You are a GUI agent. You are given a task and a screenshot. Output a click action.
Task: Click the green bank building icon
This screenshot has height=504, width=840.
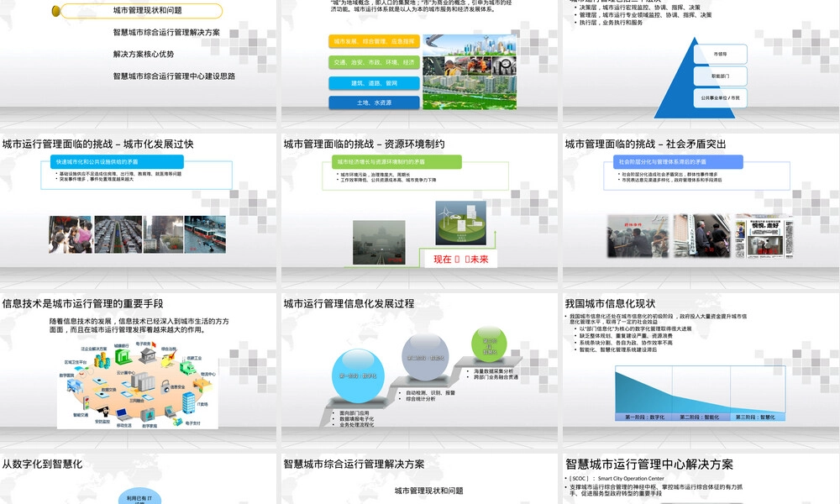point(123,358)
